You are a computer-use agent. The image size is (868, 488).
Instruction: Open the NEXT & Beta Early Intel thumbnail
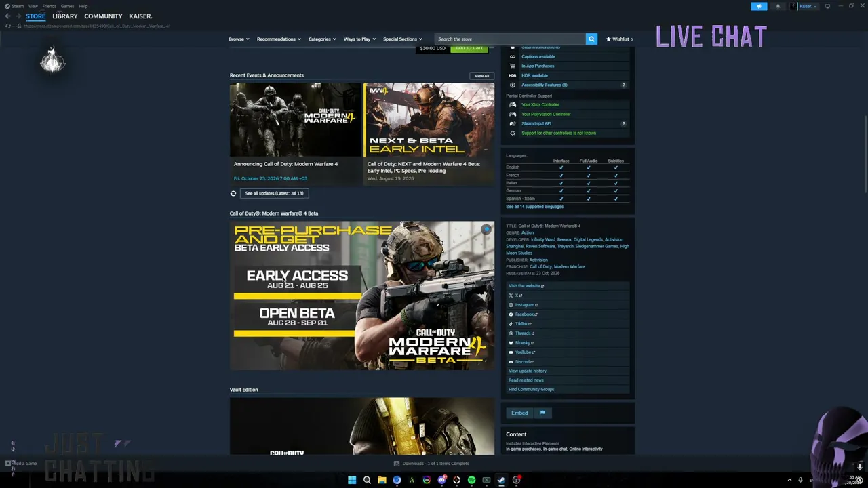tap(429, 120)
